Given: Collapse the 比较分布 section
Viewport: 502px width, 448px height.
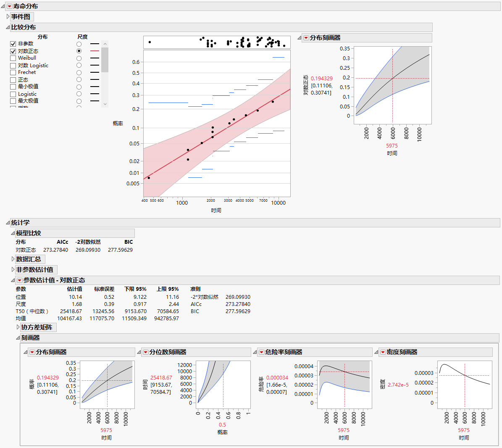Looking at the screenshot, I should point(8,28).
